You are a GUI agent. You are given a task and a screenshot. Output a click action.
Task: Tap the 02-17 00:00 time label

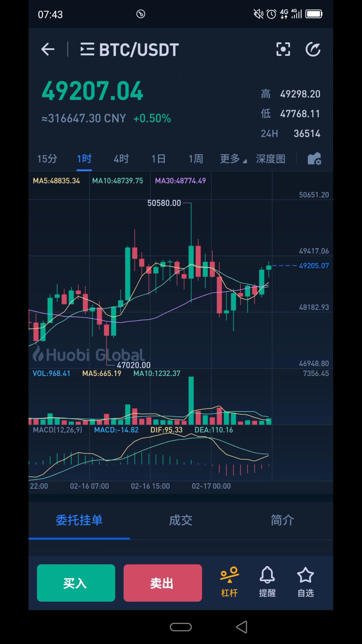tap(211, 486)
